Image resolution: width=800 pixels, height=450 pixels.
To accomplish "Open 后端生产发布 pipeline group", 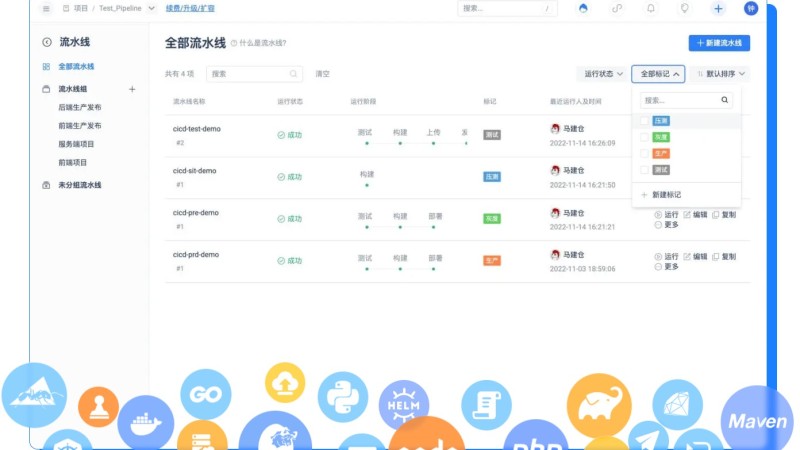I will tap(80, 107).
